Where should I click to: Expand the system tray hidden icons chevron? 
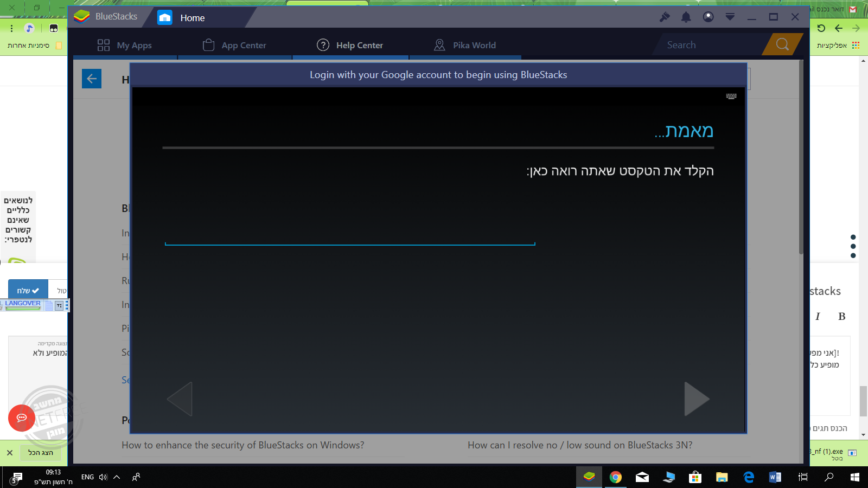[x=117, y=477]
